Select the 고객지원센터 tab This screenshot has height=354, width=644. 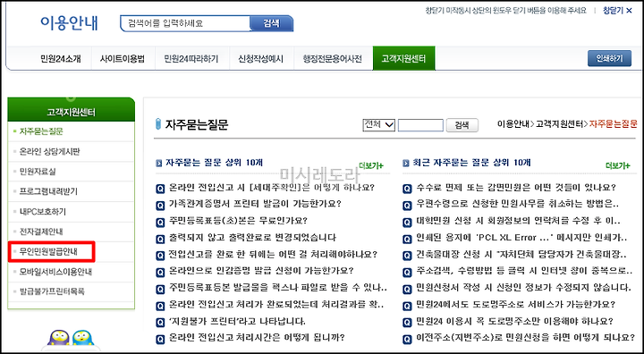[403, 58]
